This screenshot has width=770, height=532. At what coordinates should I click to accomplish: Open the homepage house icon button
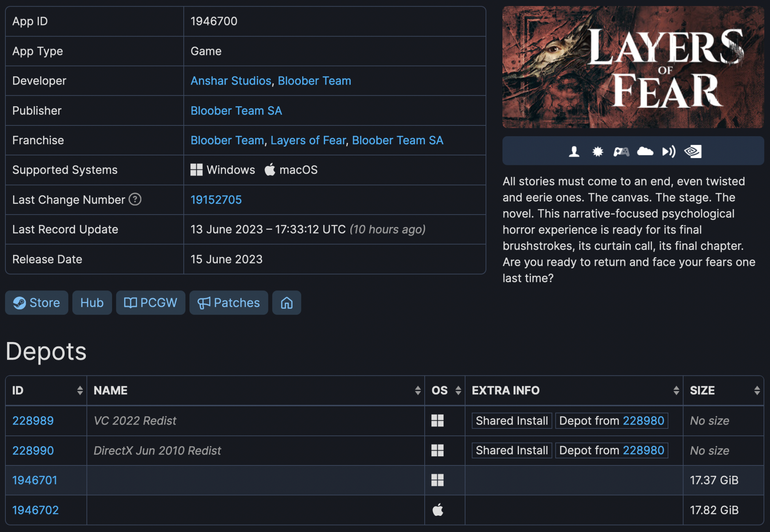(286, 303)
